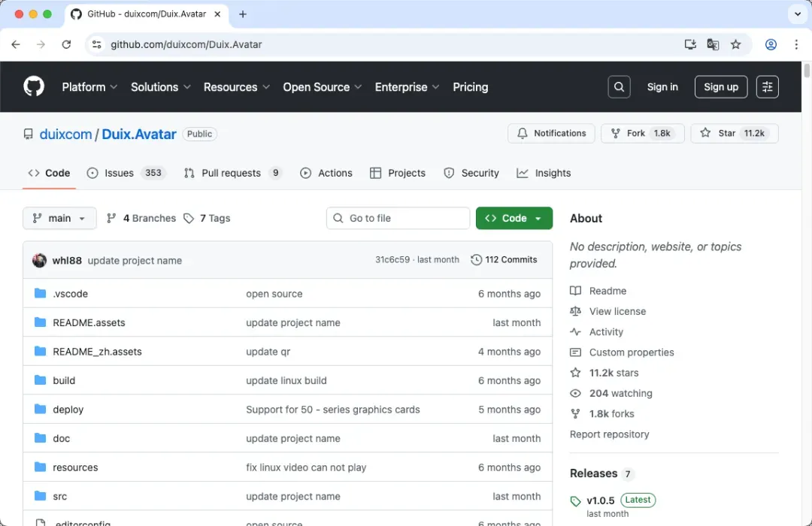812x526 pixels.
Task: Open the search magnifier icon button
Action: pos(619,87)
